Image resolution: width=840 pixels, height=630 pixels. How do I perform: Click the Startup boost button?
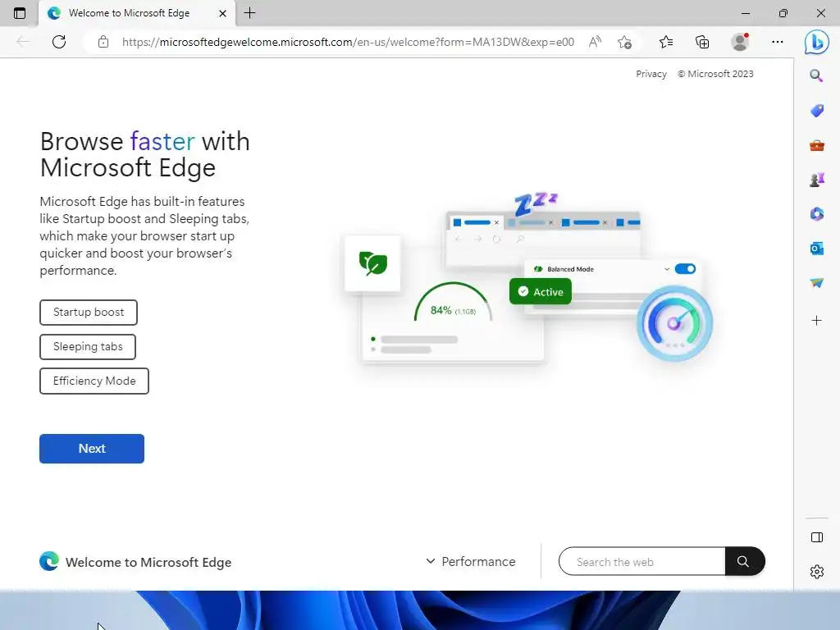89,313
